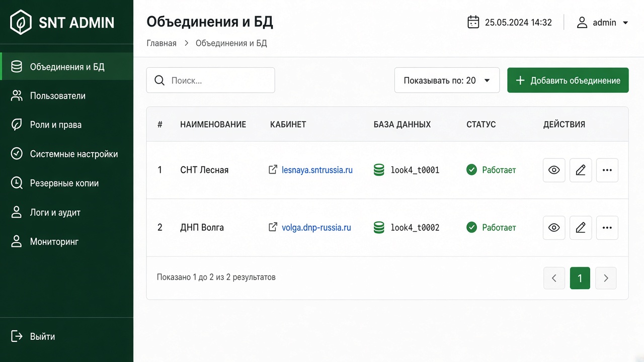Edit the ДНП Волга row with the pencil
The height and width of the screenshot is (362, 644).
[x=581, y=228]
